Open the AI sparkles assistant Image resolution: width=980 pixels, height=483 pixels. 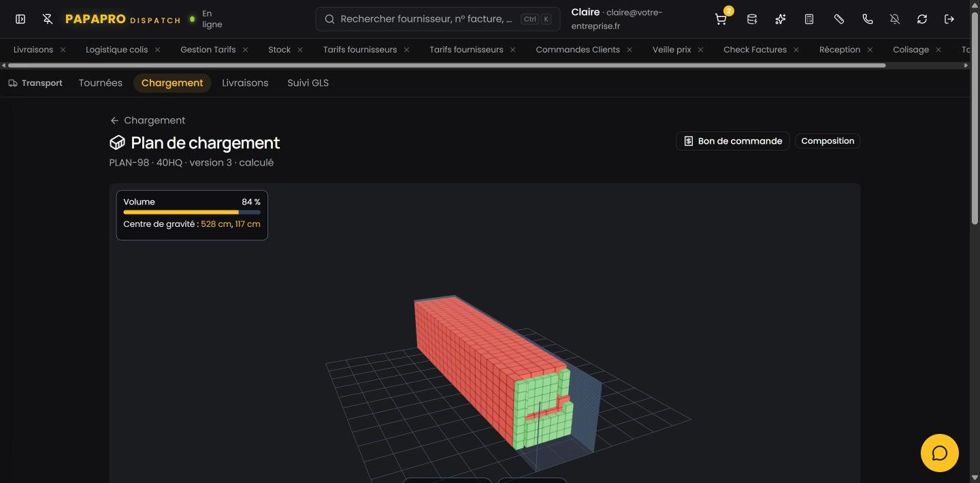point(781,19)
